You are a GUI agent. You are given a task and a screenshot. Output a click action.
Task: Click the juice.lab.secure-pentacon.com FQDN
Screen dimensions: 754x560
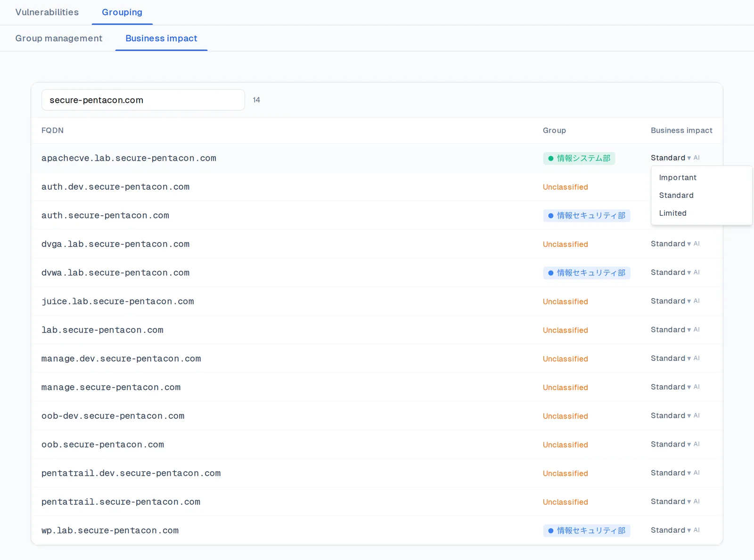click(x=118, y=301)
